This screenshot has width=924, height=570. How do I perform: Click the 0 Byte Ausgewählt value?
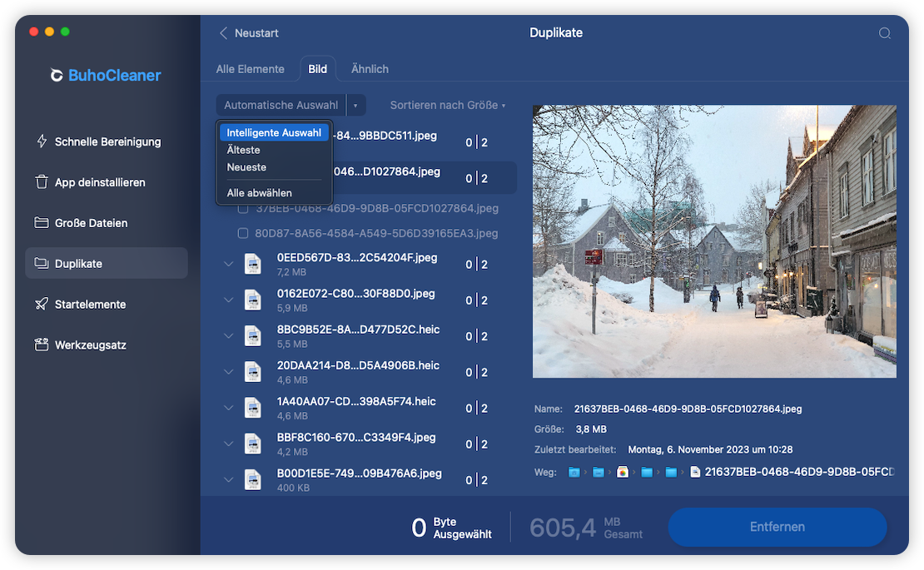pos(451,528)
